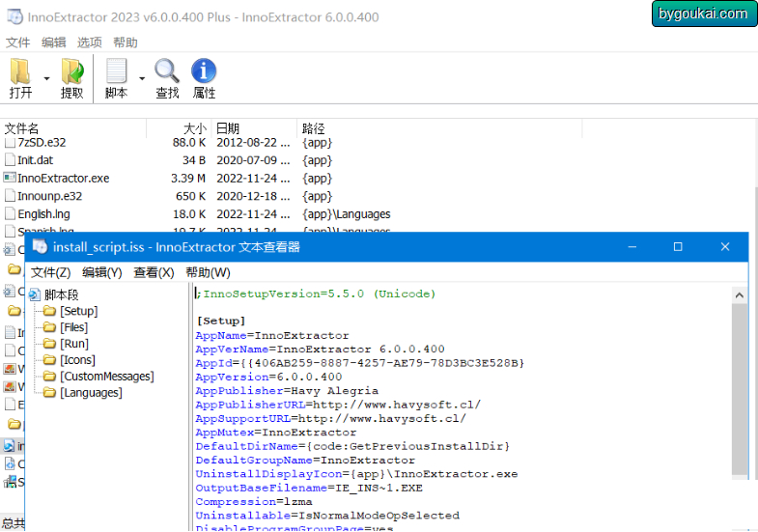Open the 帮助 menu in main window
Image resolution: width=758 pixels, height=532 pixels.
tap(126, 42)
